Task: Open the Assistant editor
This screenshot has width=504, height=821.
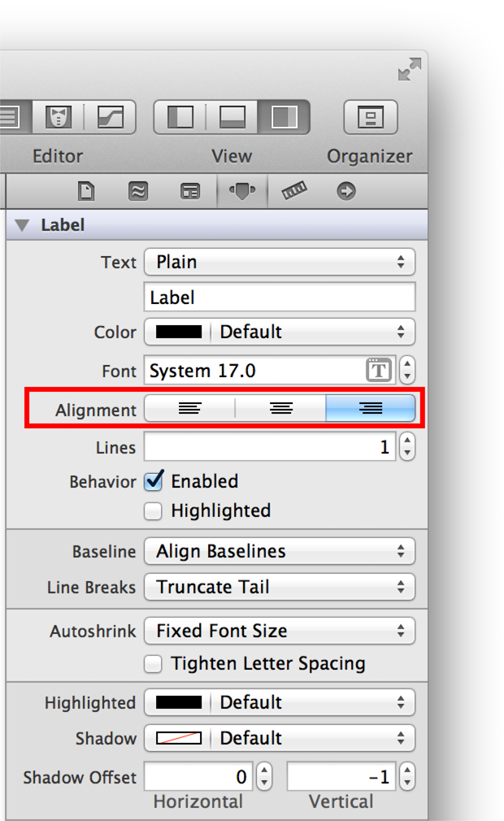Action: click(59, 118)
